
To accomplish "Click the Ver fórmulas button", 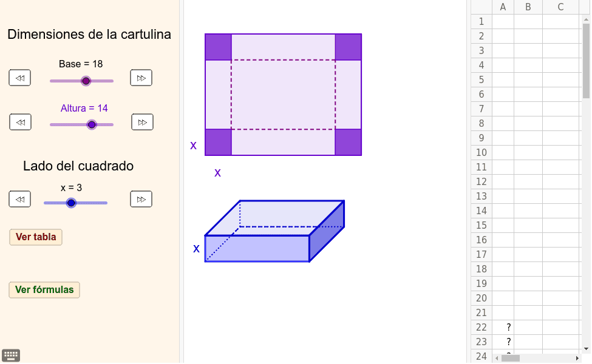I will pyautogui.click(x=44, y=290).
